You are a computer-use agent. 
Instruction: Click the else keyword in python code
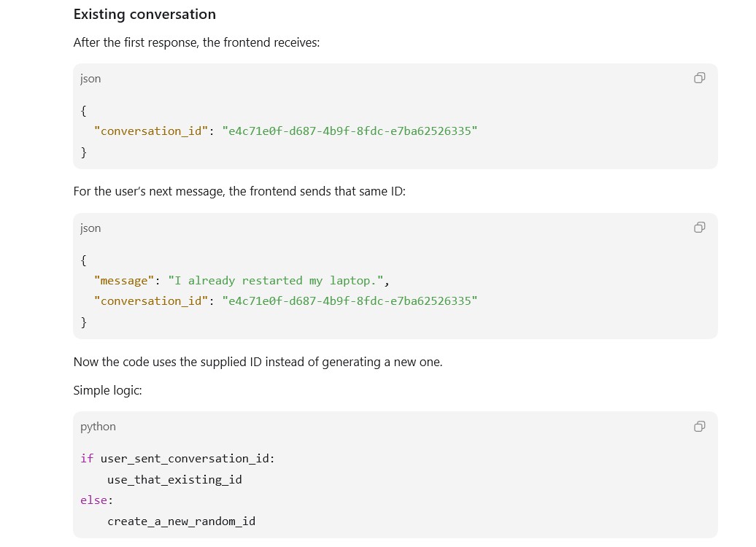[93, 500]
